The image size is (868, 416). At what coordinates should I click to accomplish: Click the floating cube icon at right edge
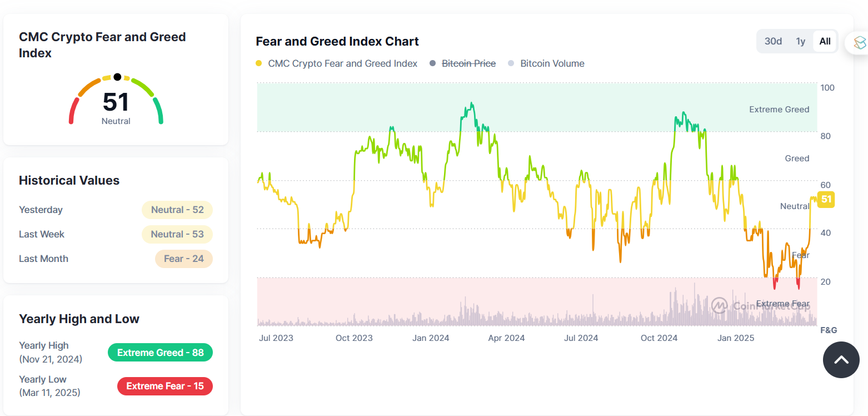point(859,43)
